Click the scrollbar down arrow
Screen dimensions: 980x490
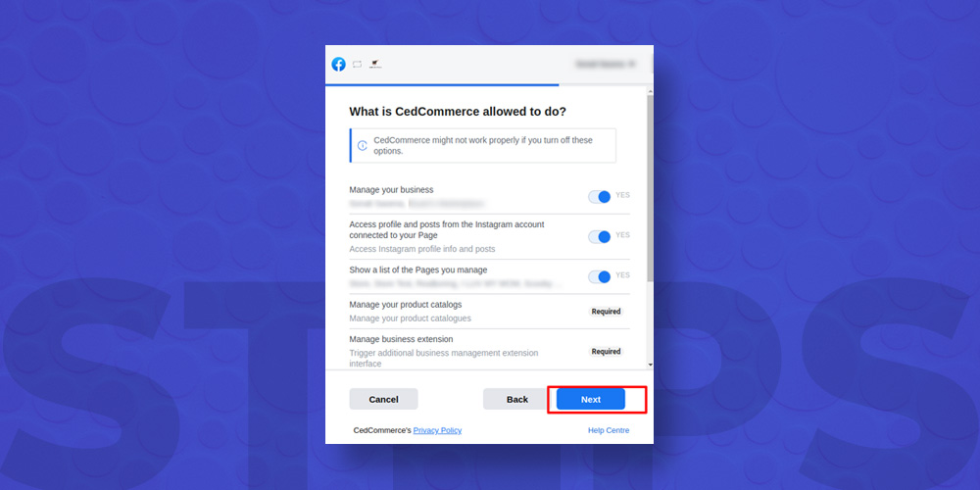[x=650, y=365]
